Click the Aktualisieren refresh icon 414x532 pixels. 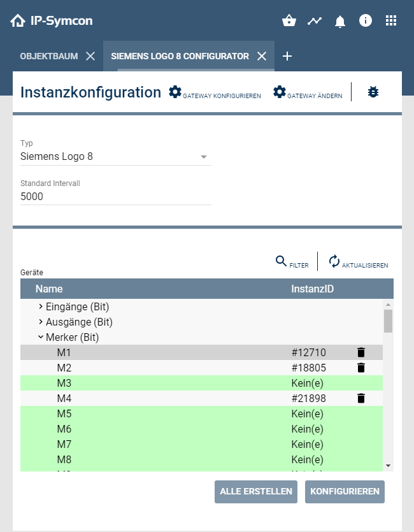click(x=333, y=261)
